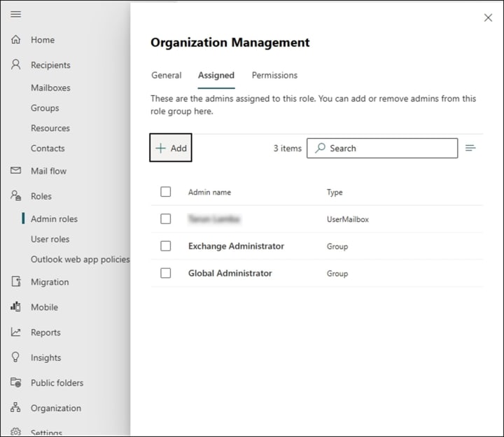
Task: Close the Organization Management panel
Action: (488, 18)
